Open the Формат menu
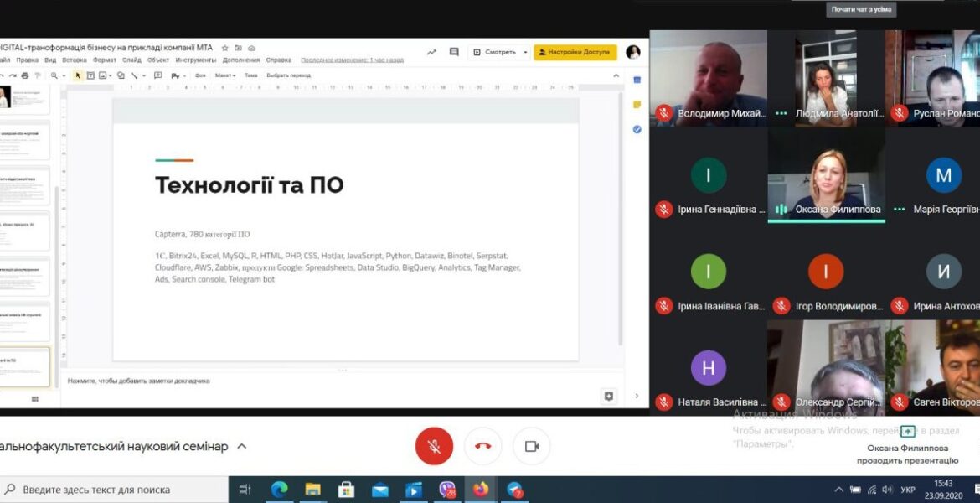980x503 pixels. (x=105, y=60)
